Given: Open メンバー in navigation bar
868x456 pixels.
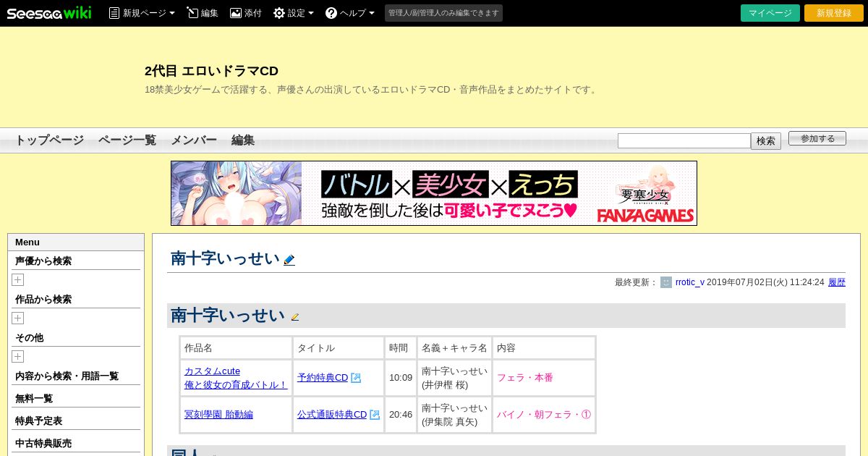Looking at the screenshot, I should [194, 140].
